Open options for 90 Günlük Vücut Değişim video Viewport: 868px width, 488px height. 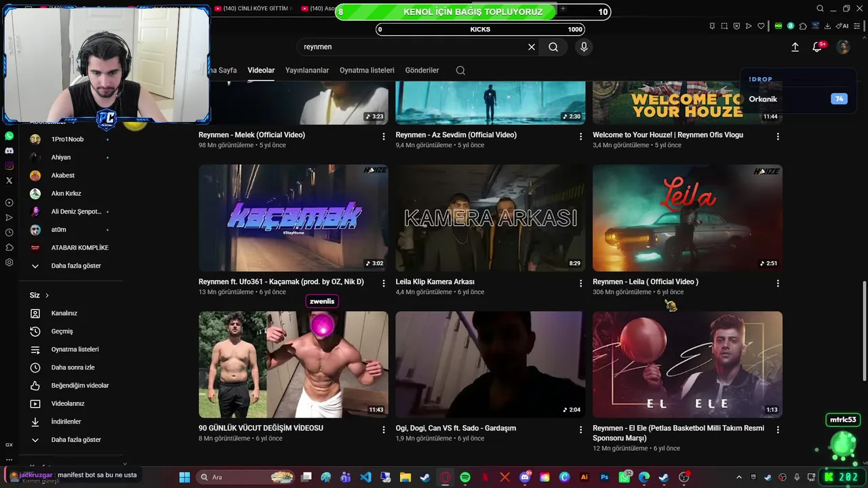coord(384,430)
